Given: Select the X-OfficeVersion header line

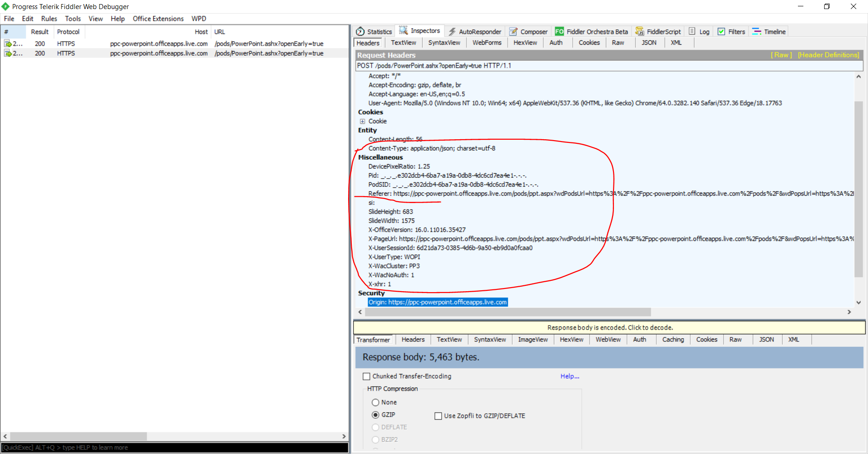Looking at the screenshot, I should coord(417,230).
